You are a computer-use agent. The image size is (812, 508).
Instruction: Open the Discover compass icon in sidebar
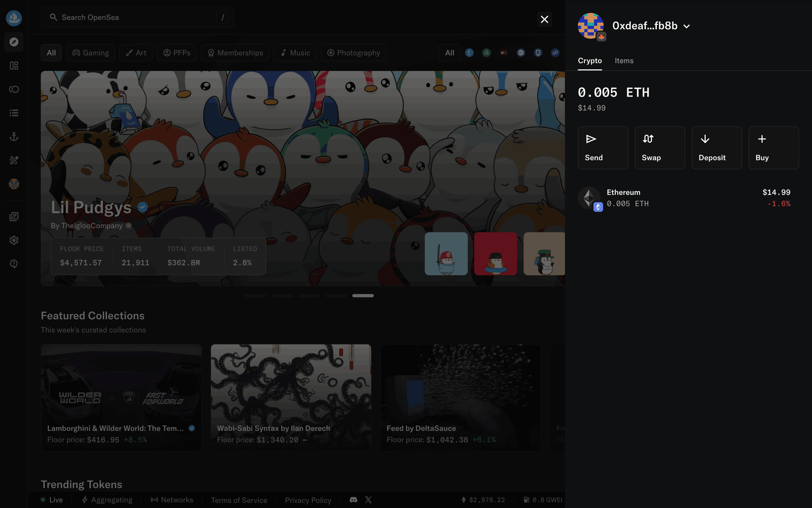tap(14, 42)
